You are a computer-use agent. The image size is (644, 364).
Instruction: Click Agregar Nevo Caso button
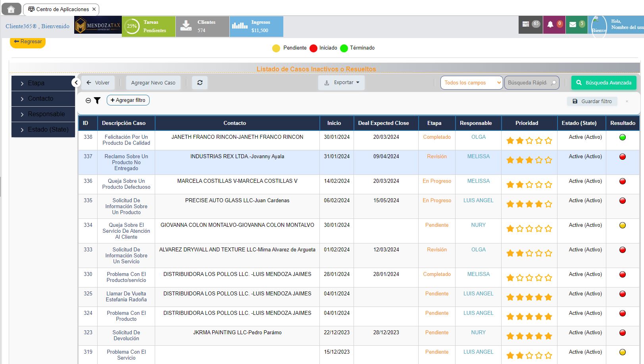153,83
